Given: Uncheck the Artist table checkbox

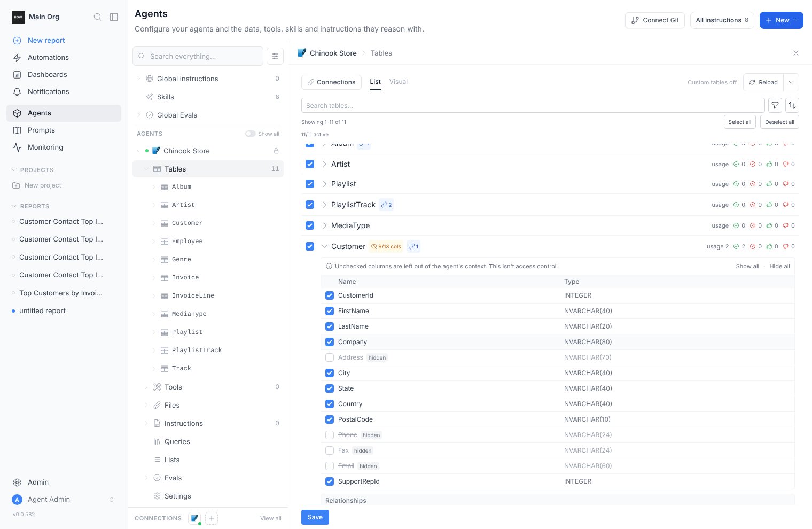Looking at the screenshot, I should pos(310,164).
